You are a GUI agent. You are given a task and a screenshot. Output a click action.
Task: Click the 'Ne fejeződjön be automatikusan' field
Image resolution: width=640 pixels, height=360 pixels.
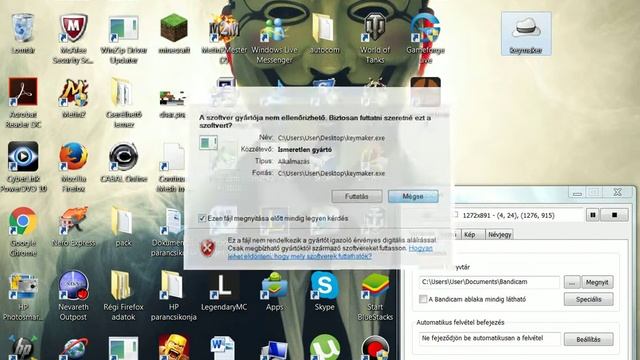[x=489, y=338]
